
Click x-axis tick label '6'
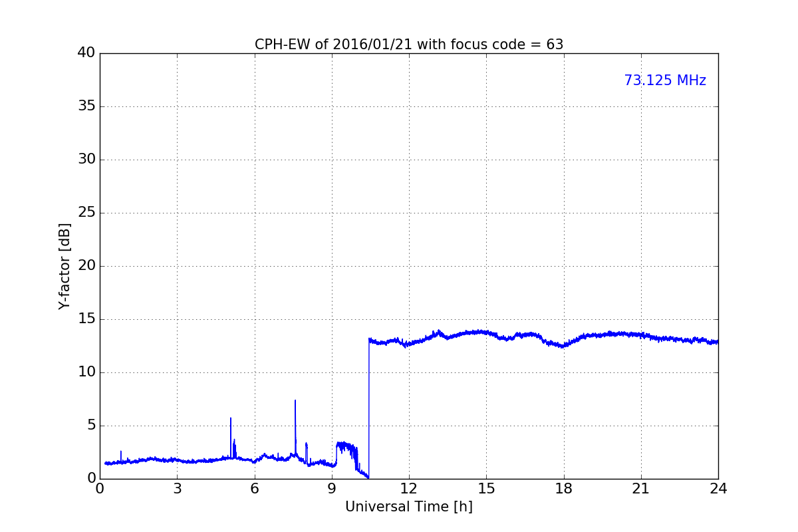tap(255, 489)
